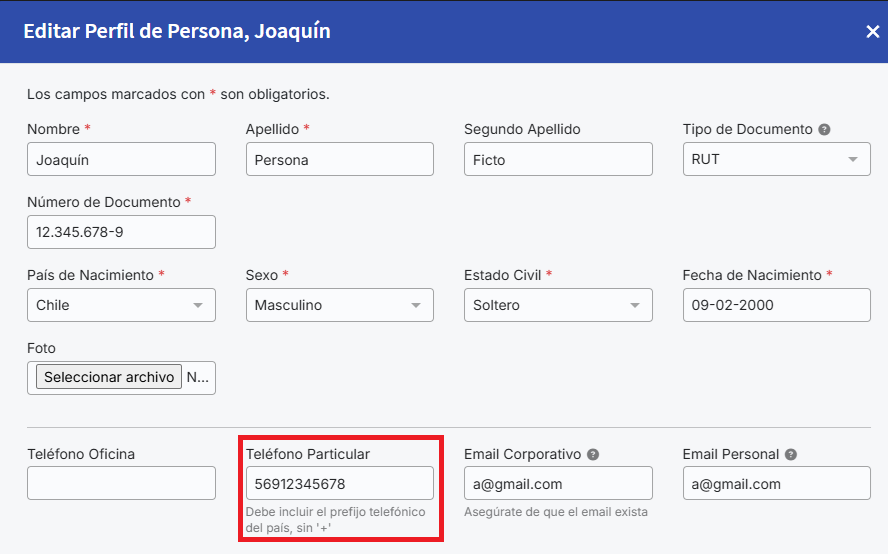Close the Editar Perfil dialog
The height and width of the screenshot is (554, 888).
pos(872,32)
